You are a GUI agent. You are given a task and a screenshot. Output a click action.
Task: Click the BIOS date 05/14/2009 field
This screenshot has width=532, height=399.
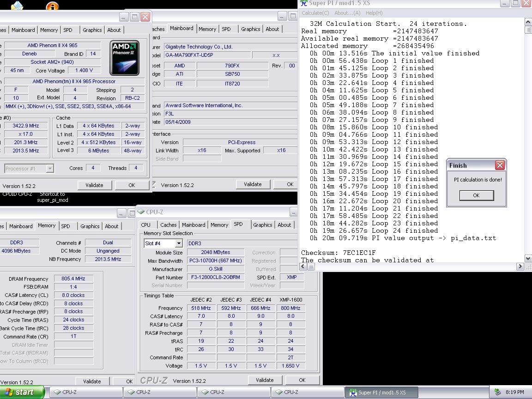point(231,122)
